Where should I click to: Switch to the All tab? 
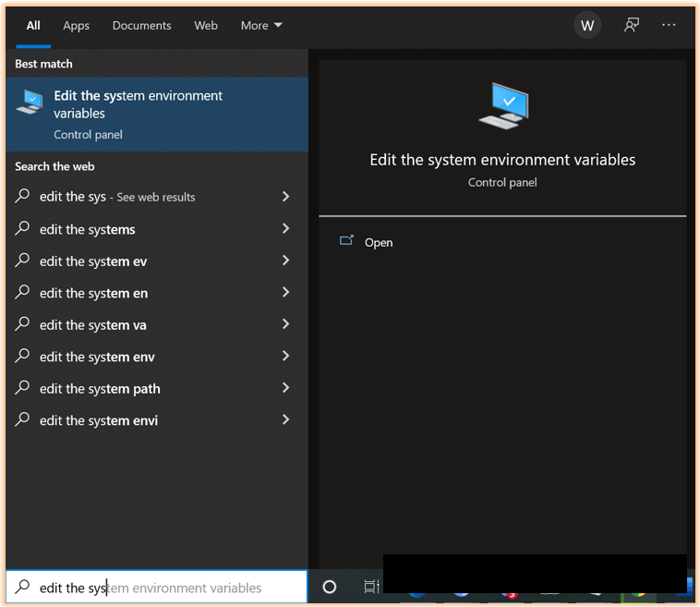(33, 26)
